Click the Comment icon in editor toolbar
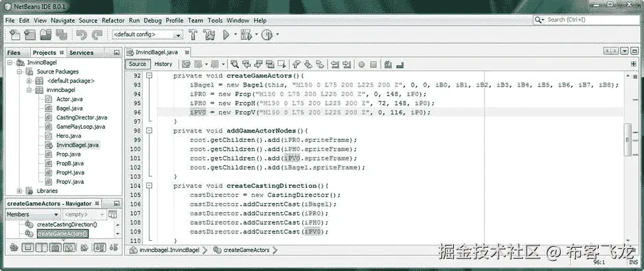The width and height of the screenshot is (644, 271). pos(388,64)
